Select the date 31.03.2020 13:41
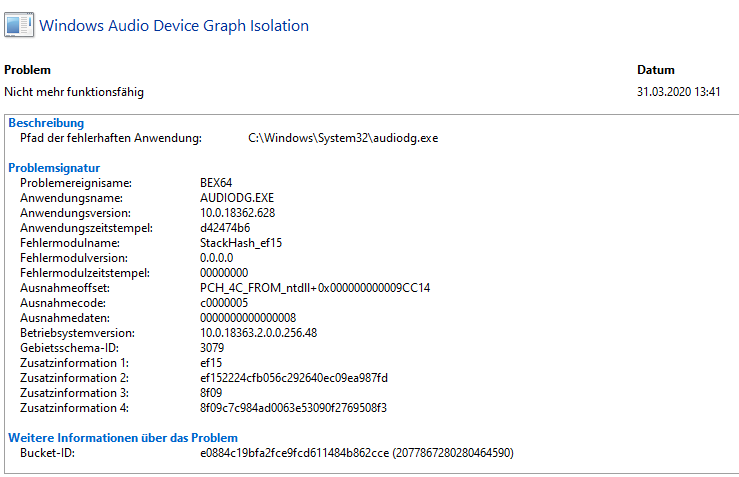The image size is (739, 477). pyautogui.click(x=679, y=91)
